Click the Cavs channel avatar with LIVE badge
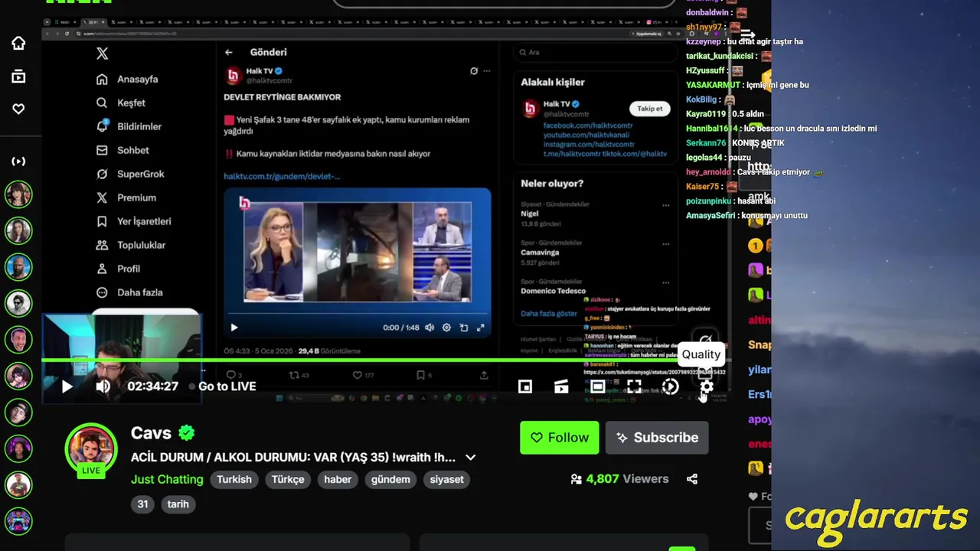Screen dimensions: 980x551 (x=91, y=449)
